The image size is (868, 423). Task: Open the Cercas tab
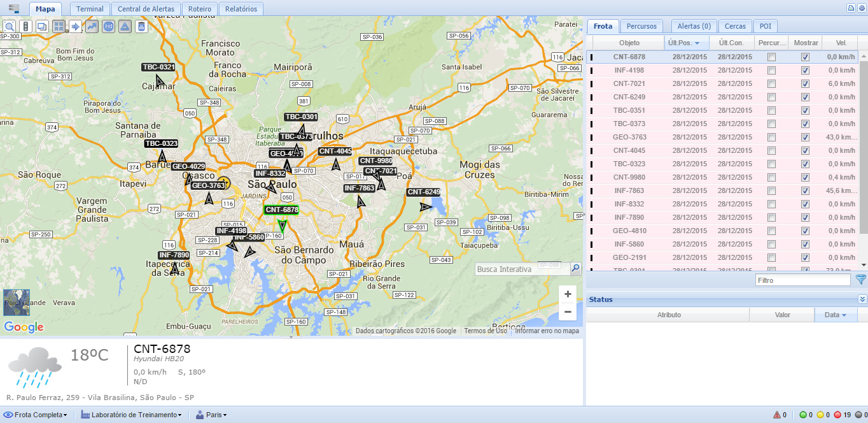point(736,26)
